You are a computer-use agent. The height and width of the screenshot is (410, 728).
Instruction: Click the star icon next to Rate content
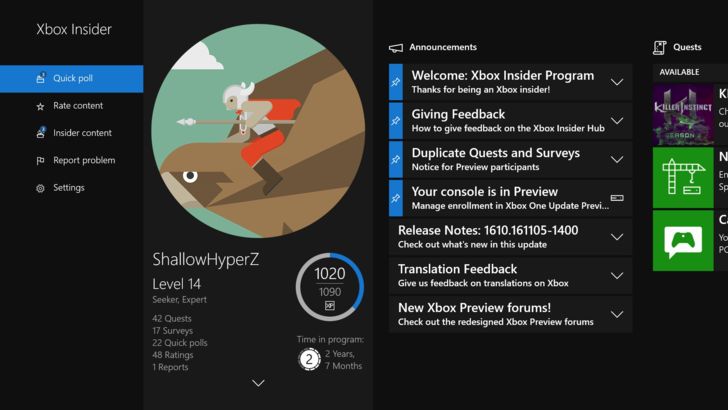[40, 106]
